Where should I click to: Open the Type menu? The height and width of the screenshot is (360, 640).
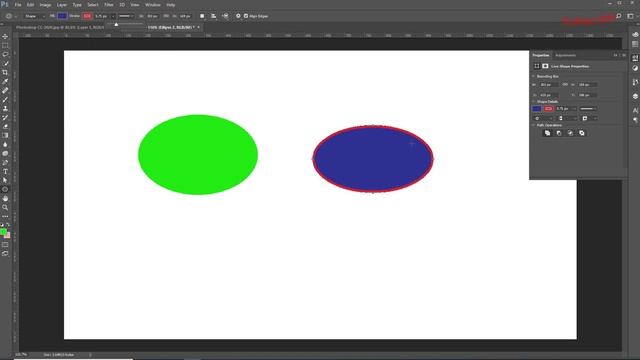point(77,5)
